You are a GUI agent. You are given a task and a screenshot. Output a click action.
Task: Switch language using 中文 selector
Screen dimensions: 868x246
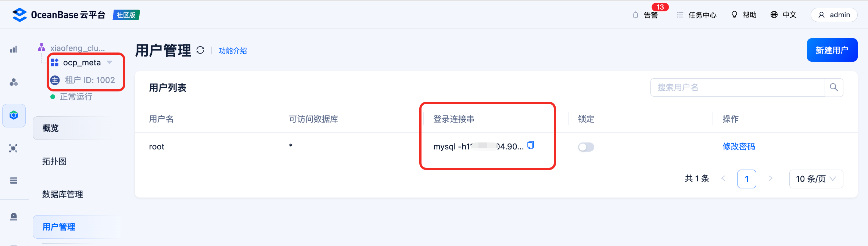[783, 15]
